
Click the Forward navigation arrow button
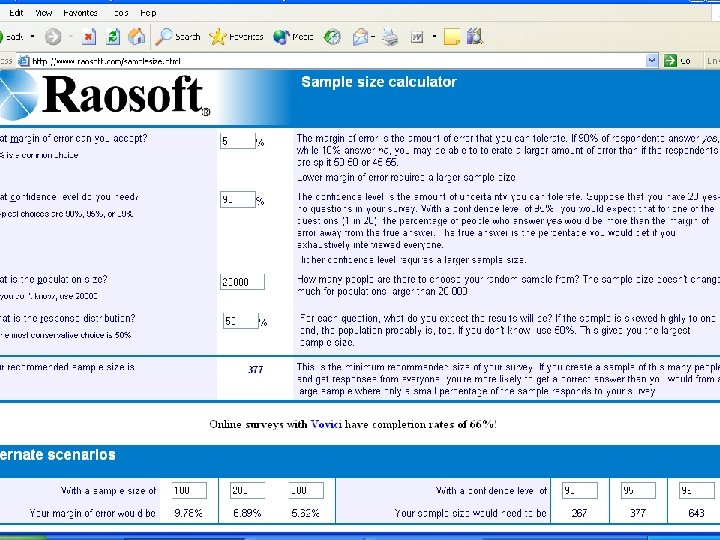point(53,37)
